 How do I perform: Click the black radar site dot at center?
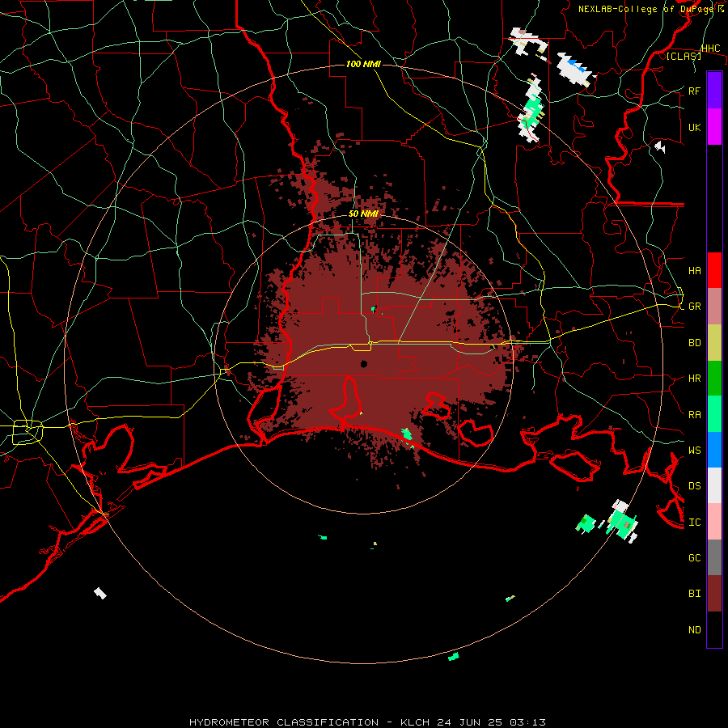pos(363,364)
